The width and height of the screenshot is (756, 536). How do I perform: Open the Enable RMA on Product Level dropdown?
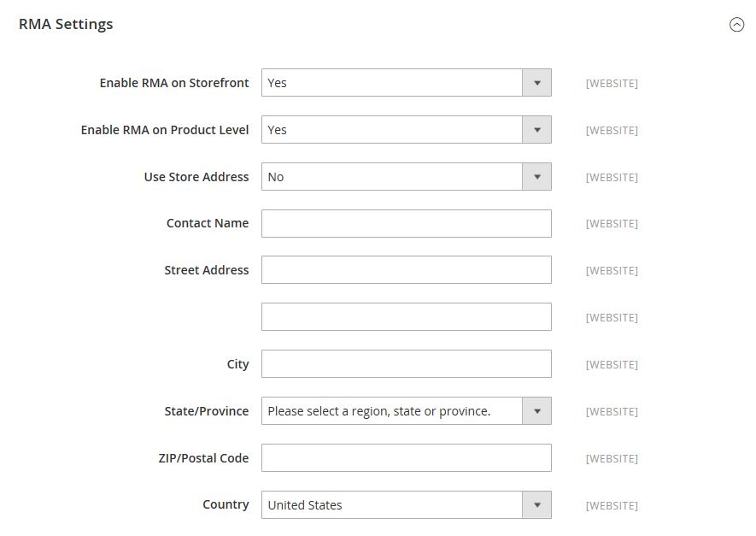[392, 130]
